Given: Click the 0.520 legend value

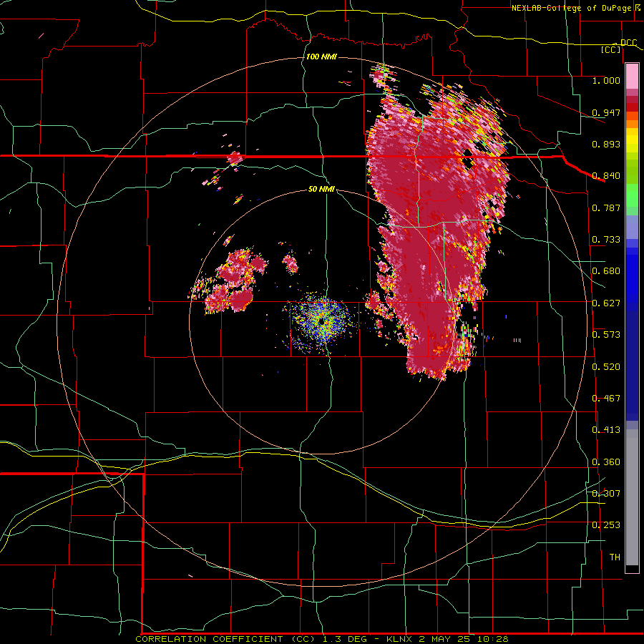Looking at the screenshot, I should (x=606, y=367).
